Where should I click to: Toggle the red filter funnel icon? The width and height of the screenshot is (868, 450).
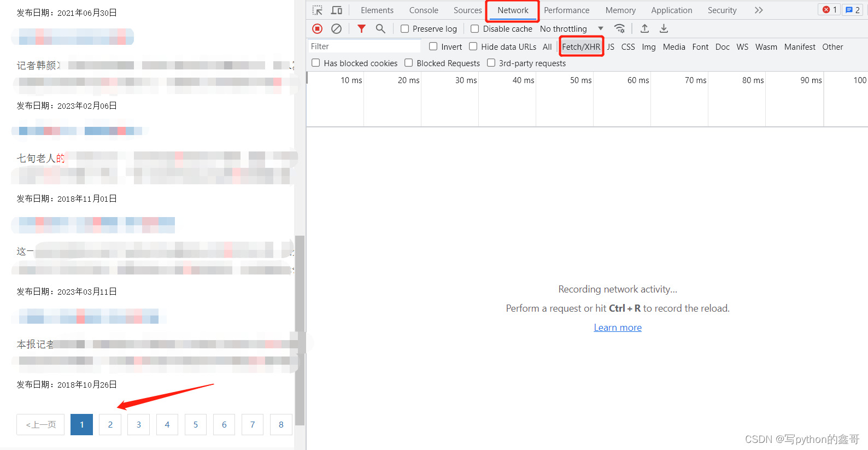361,28
